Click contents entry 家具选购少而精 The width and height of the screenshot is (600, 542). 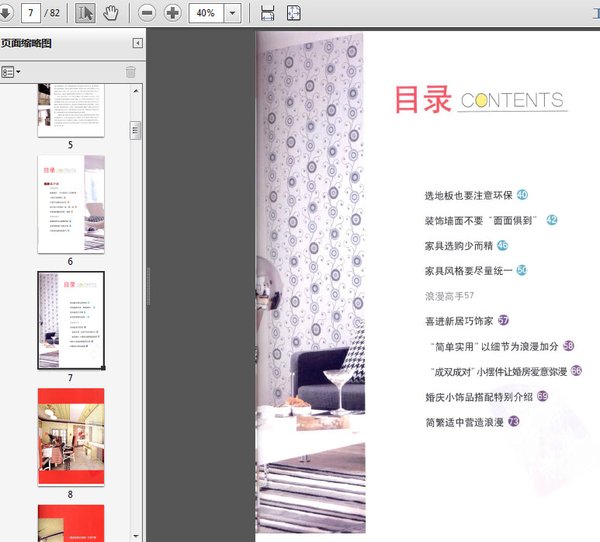pos(458,246)
